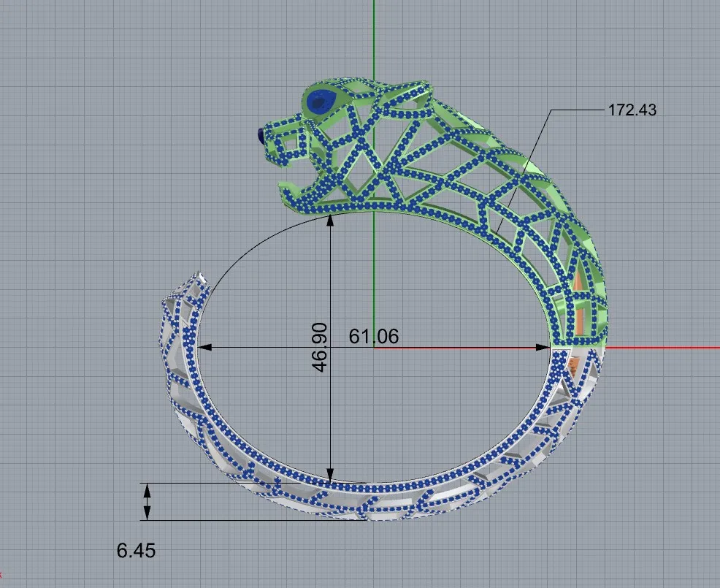Viewport: 720px width, 588px height.
Task: Select the small double arrow of 6.45 dimension
Action: [147, 501]
